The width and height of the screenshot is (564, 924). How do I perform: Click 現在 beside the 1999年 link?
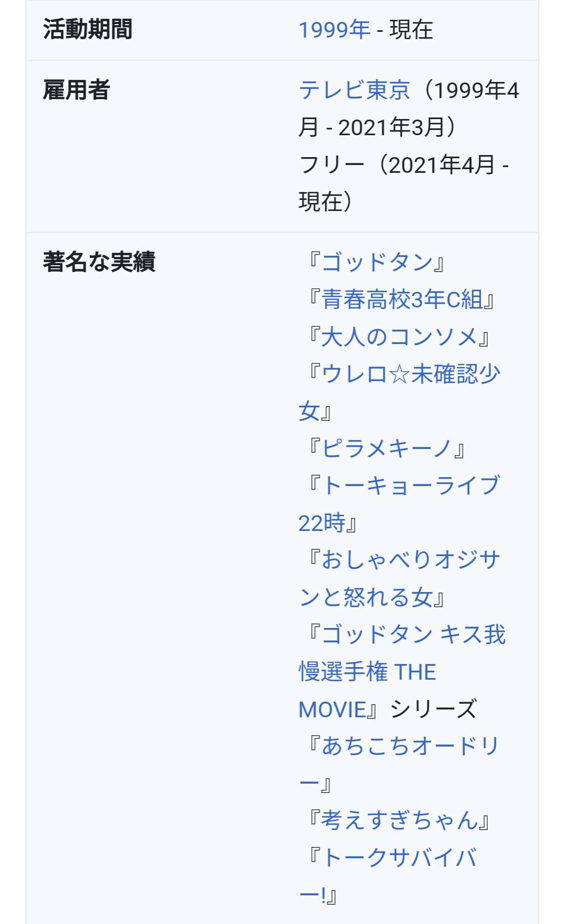coord(411,30)
